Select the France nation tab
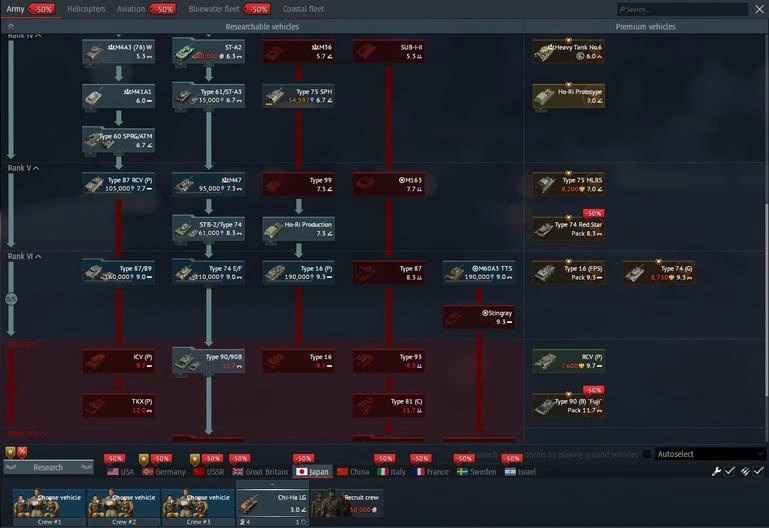The width and height of the screenshot is (769, 528). point(432,472)
